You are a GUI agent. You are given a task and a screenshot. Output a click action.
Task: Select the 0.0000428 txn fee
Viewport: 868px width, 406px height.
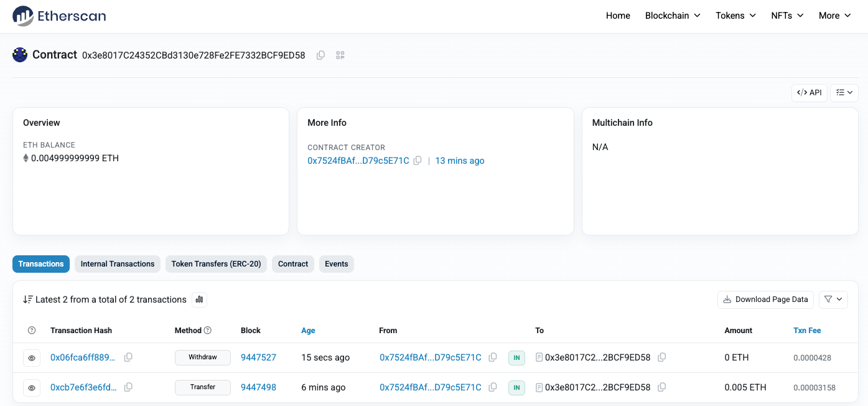click(813, 358)
